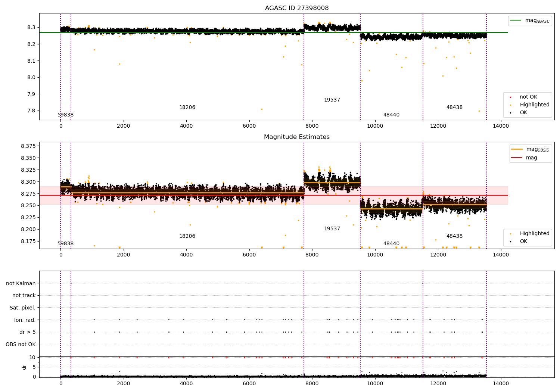Click the "not track" axis label
The image size is (560, 392).
tap(24, 296)
